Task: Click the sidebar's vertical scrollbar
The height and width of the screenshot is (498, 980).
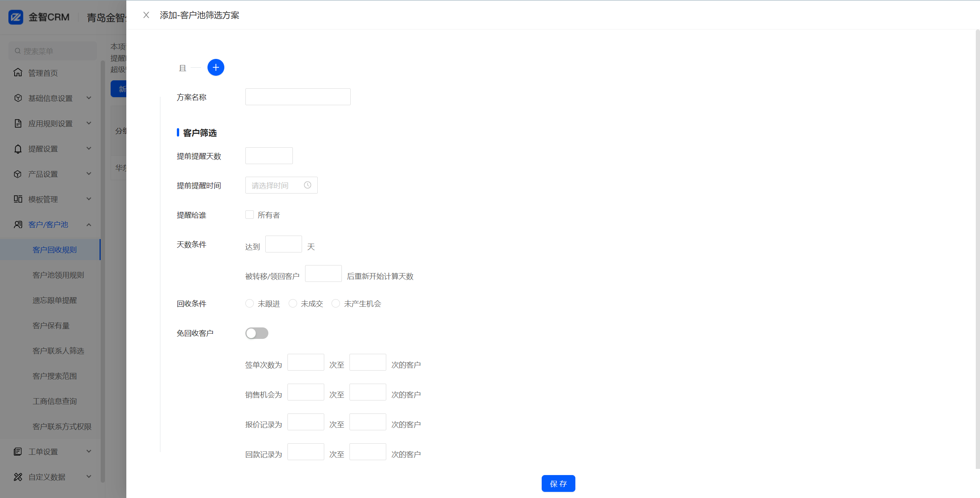Action: (x=103, y=272)
